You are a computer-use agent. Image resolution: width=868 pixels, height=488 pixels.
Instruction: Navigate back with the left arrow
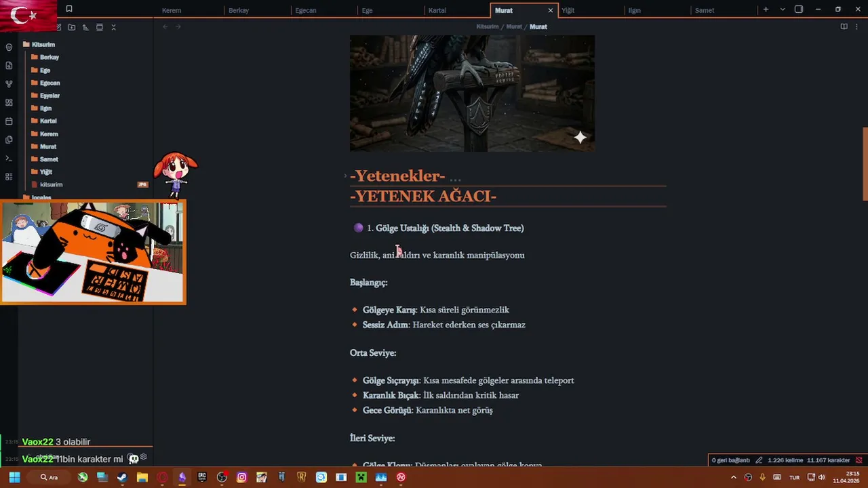tap(165, 26)
